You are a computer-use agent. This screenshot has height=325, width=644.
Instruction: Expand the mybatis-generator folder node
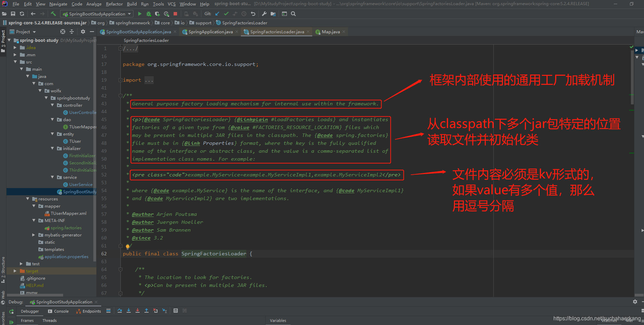34,235
